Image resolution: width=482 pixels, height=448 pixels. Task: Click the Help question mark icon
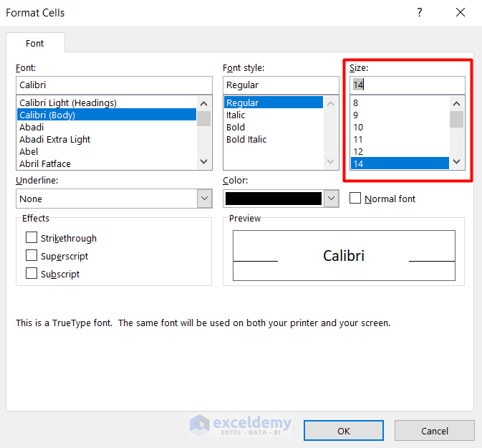419,13
